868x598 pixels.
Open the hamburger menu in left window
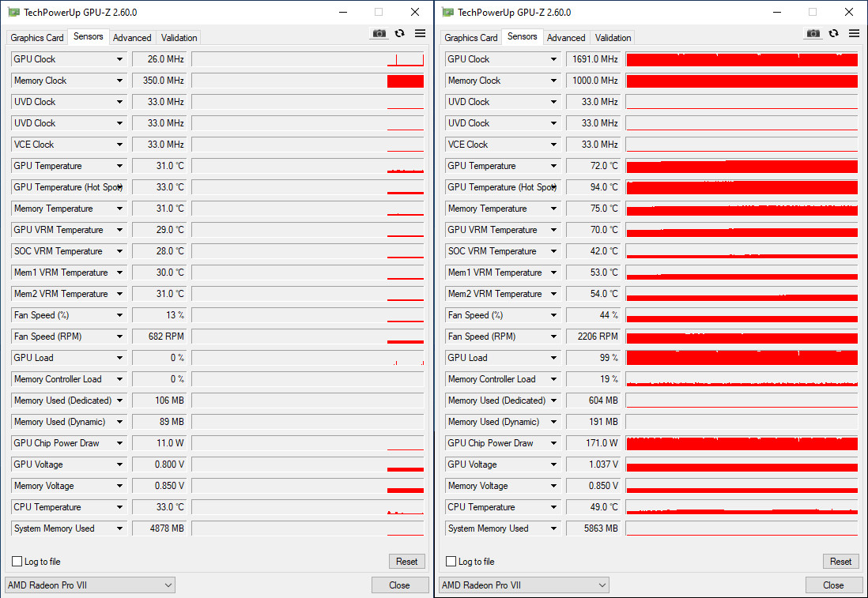(420, 34)
